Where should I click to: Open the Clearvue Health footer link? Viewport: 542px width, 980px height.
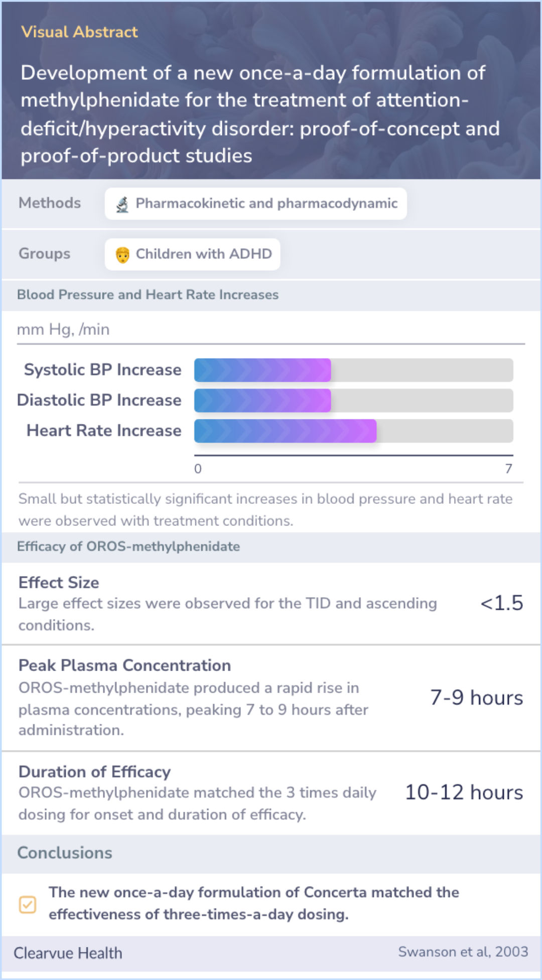tap(68, 953)
